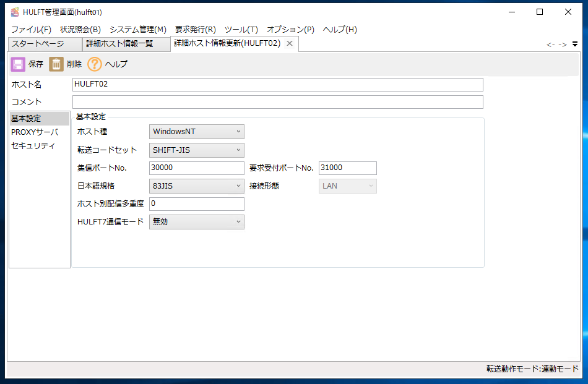Image resolution: width=588 pixels, height=384 pixels.
Task: Click the 転送動作モード:連動モード status text
Action: (532, 369)
